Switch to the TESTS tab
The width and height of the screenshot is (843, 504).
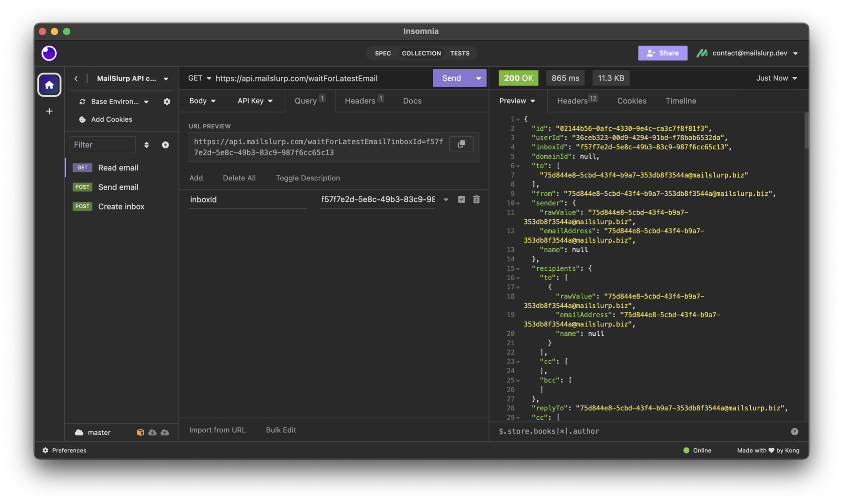click(460, 53)
